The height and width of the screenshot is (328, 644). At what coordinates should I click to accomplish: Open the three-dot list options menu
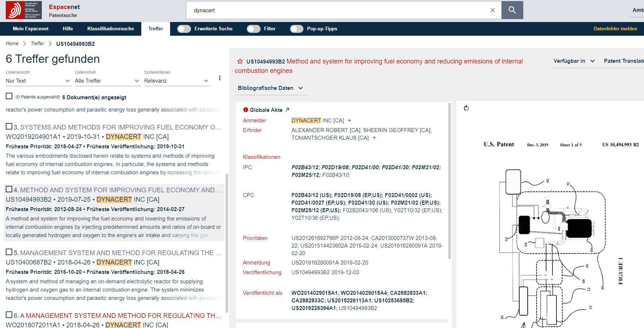click(x=220, y=78)
